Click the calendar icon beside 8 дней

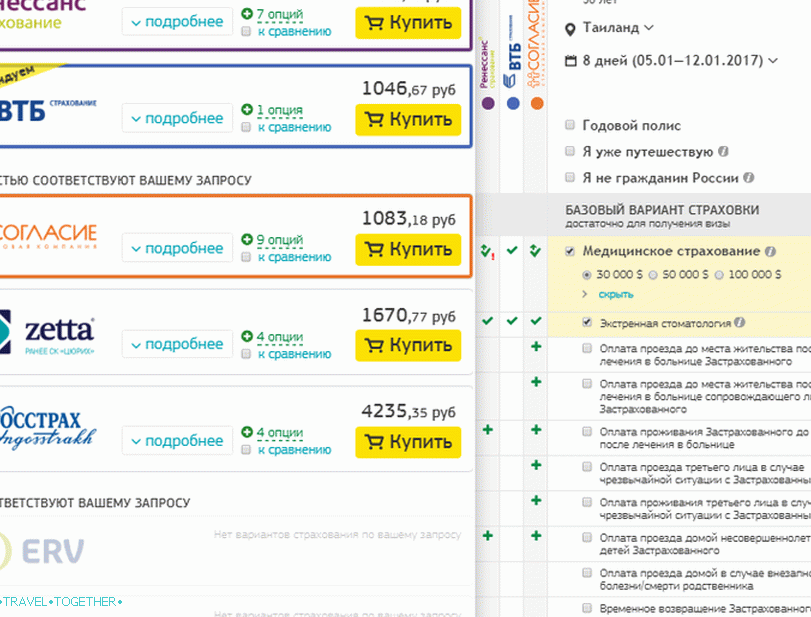(x=571, y=61)
